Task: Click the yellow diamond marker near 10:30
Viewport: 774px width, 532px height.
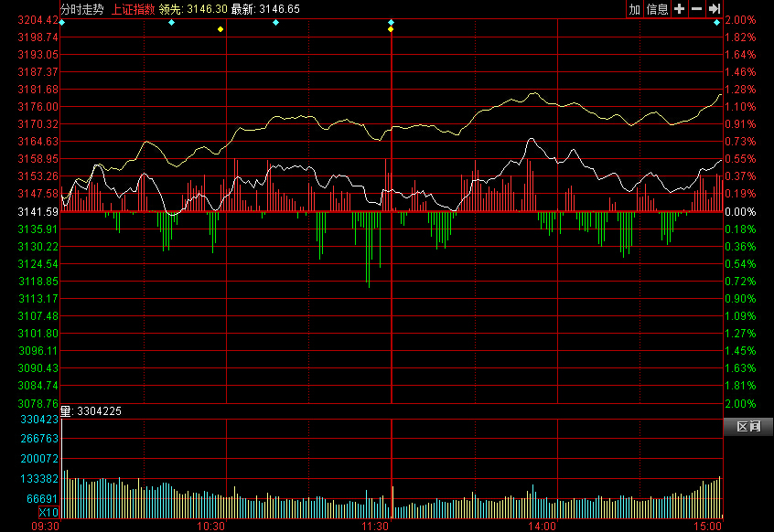Action: coord(220,29)
